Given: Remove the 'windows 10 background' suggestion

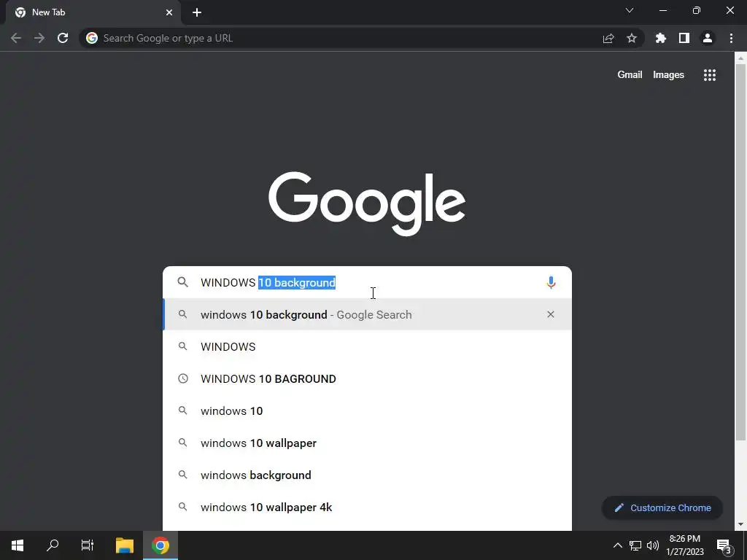Looking at the screenshot, I should [x=551, y=314].
